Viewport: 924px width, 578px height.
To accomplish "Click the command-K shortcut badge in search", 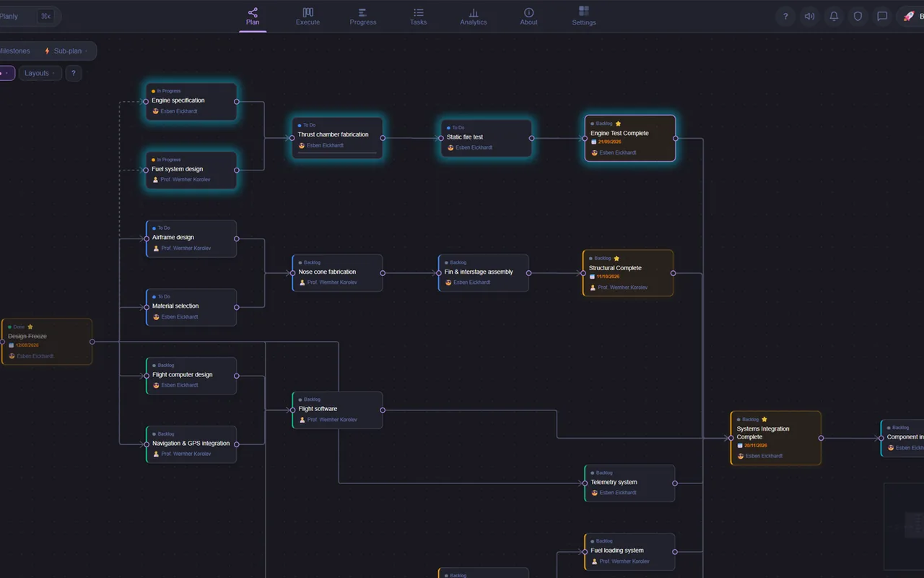I will (45, 16).
